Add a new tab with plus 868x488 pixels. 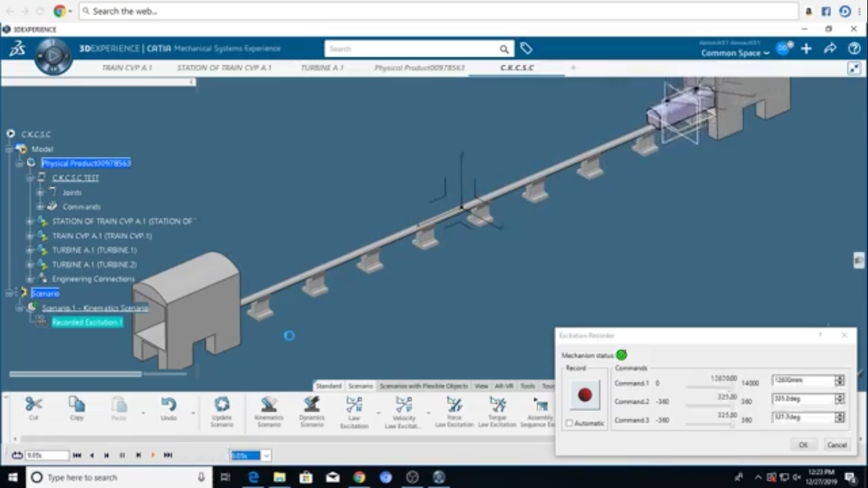pyautogui.click(x=573, y=67)
